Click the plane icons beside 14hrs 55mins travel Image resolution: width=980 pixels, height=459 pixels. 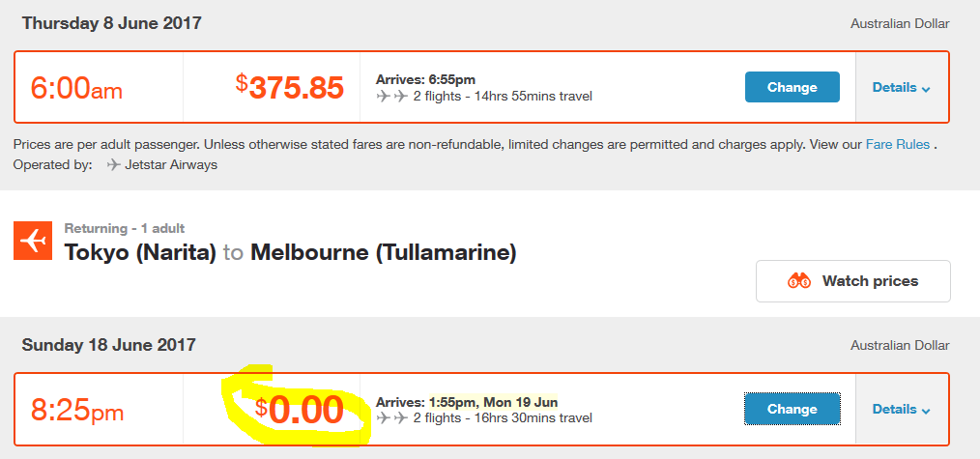[391, 97]
